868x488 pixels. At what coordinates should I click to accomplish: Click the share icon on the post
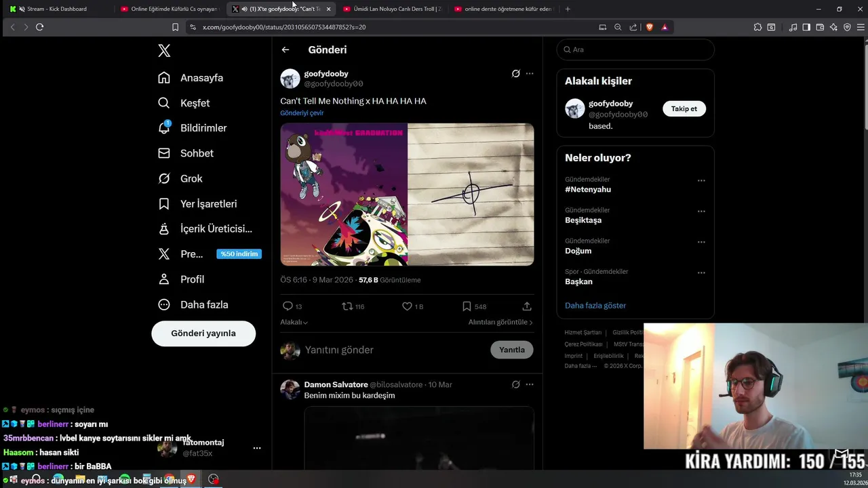pos(527,306)
